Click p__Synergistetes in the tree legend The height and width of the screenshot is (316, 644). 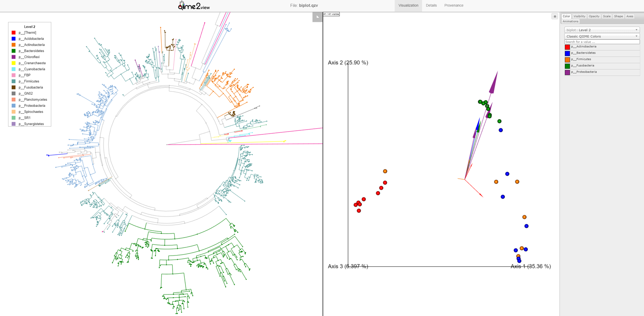31,124
